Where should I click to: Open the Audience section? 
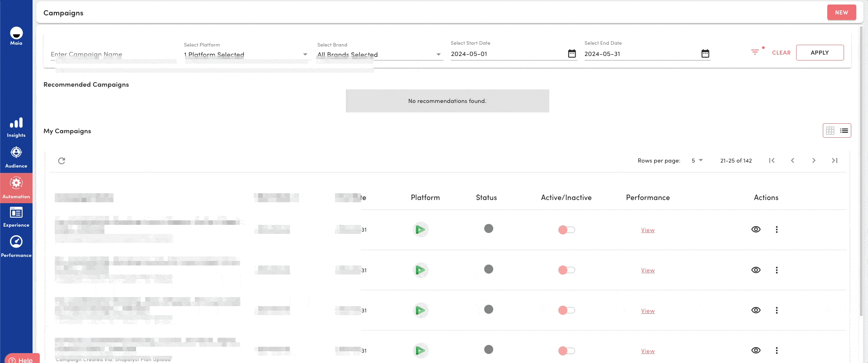(16, 157)
